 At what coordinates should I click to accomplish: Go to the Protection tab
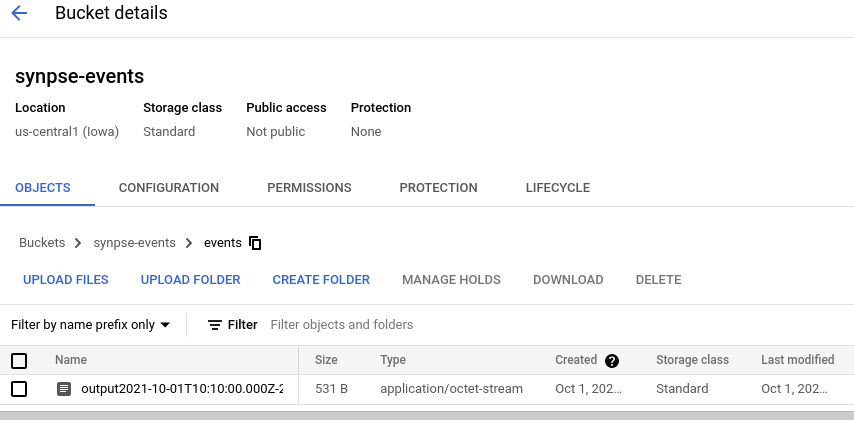tap(438, 188)
